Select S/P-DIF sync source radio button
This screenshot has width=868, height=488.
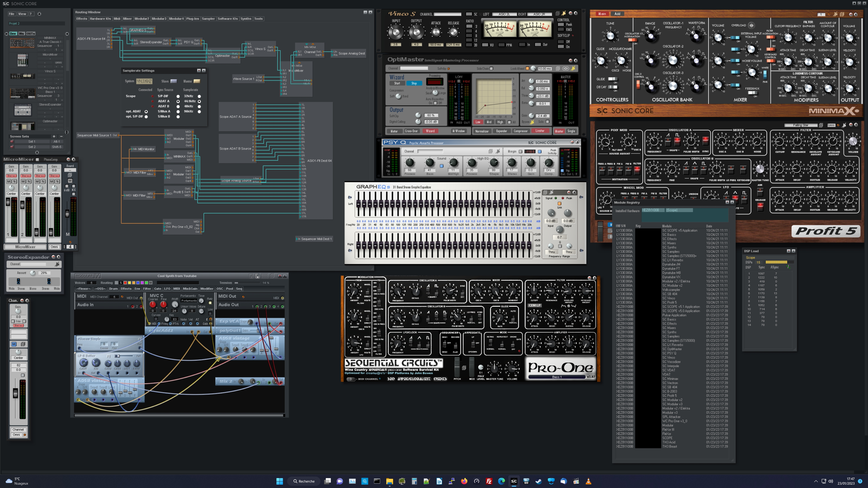(x=178, y=96)
